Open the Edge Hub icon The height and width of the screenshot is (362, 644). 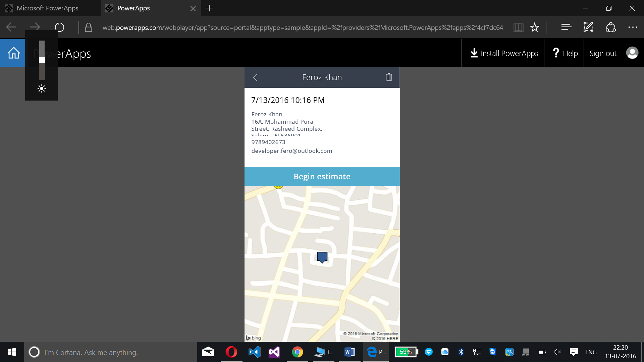tap(566, 27)
